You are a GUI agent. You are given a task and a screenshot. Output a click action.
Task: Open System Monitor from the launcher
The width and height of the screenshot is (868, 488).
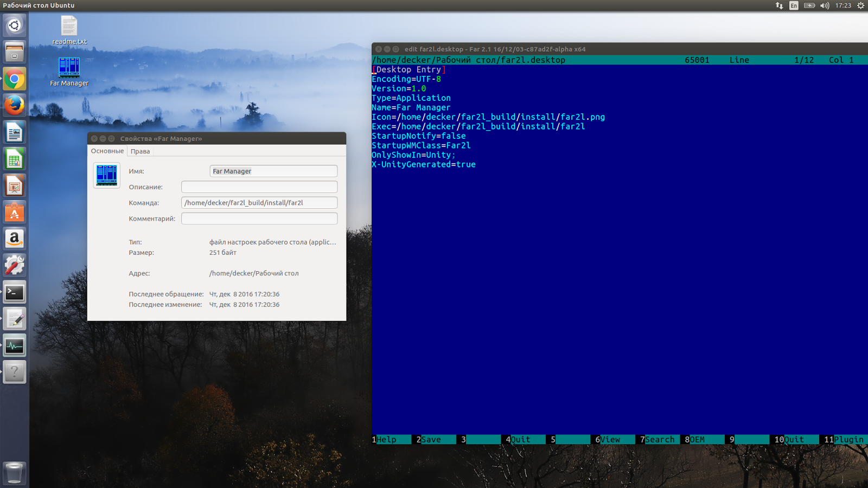tap(15, 345)
